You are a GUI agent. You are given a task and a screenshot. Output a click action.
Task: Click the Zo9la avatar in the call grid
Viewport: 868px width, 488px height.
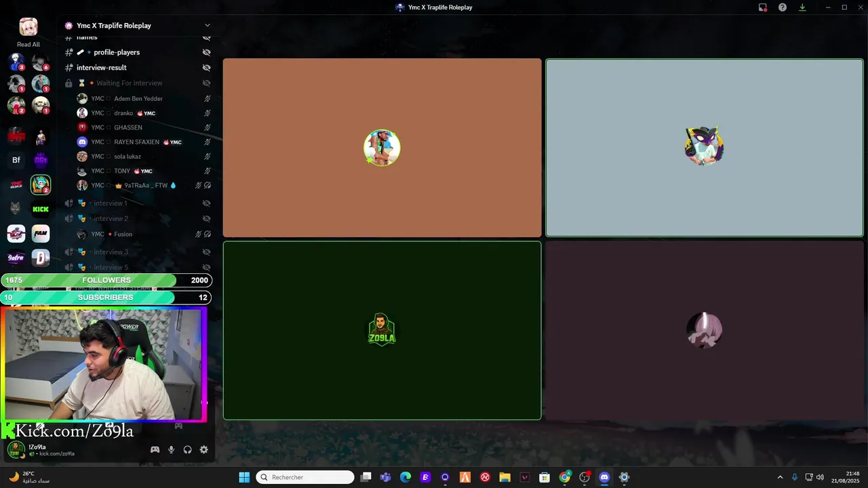(382, 330)
